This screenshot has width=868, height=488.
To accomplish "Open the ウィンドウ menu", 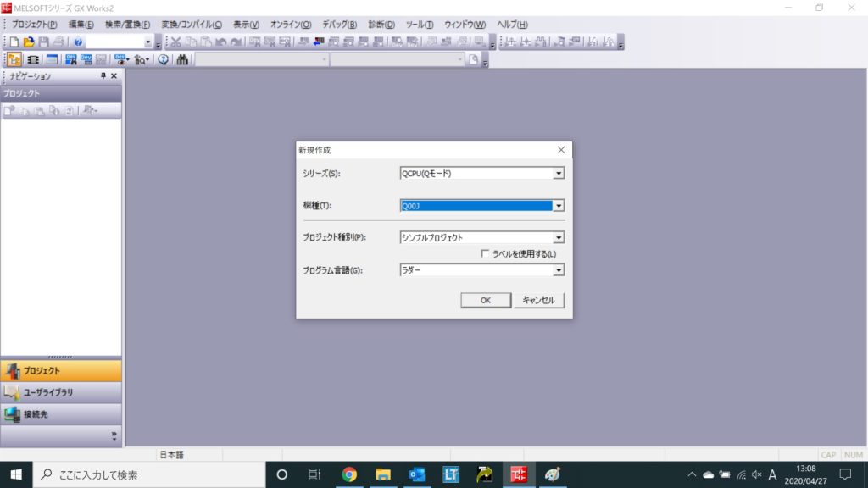I will pyautogui.click(x=465, y=25).
